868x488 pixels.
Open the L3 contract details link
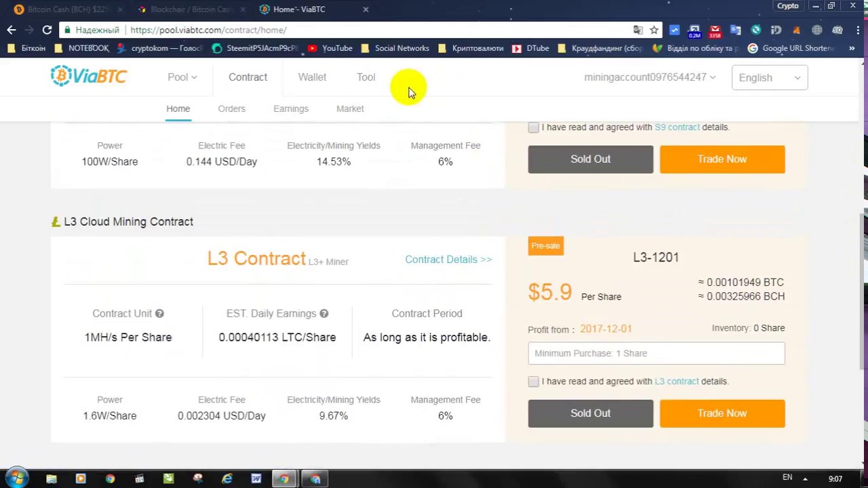[677, 382]
